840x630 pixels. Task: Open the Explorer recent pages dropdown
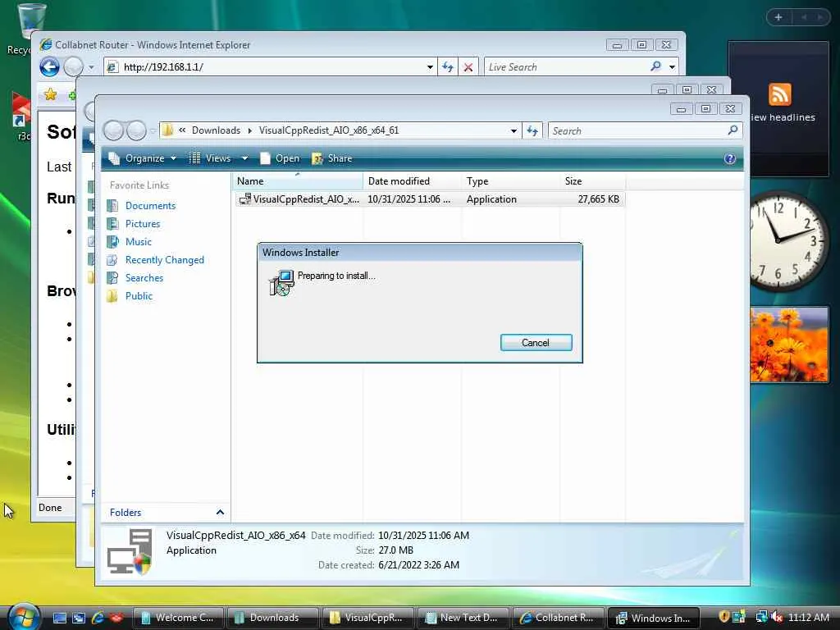point(153,130)
